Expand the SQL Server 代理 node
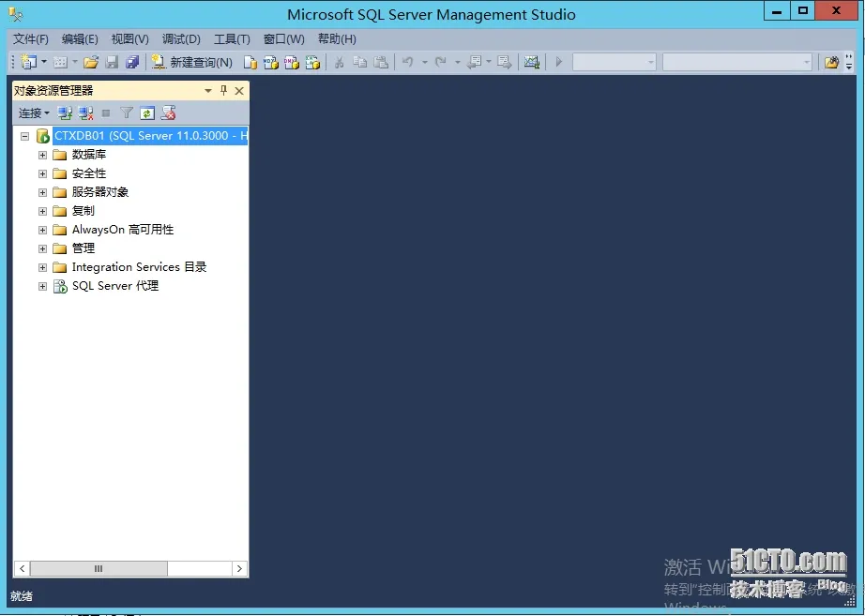The height and width of the screenshot is (616, 865). tap(42, 286)
